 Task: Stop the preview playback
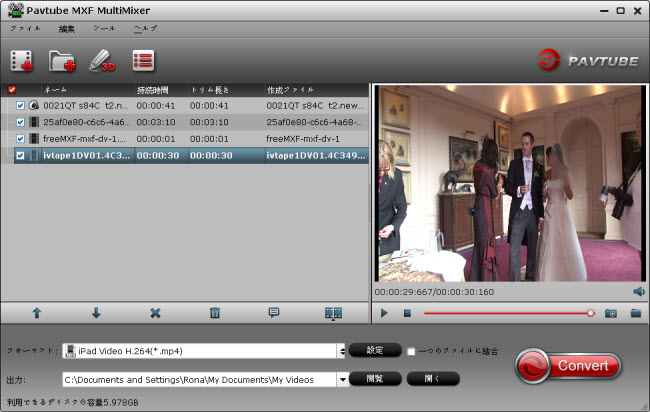[407, 313]
